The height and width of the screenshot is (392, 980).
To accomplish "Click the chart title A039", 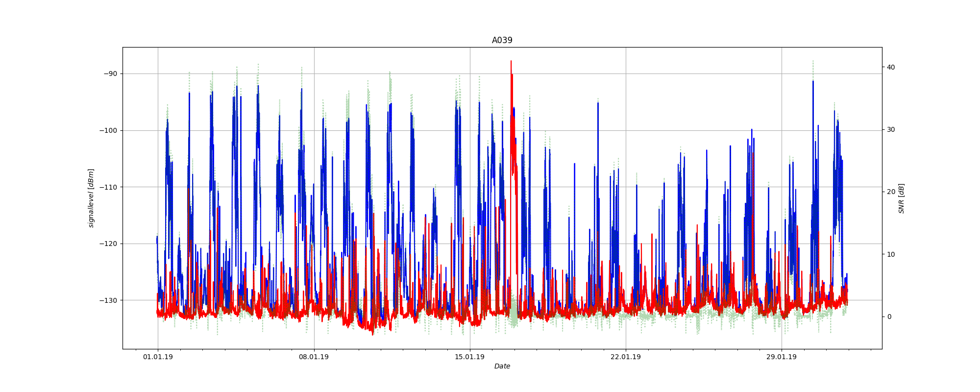I will pos(502,40).
